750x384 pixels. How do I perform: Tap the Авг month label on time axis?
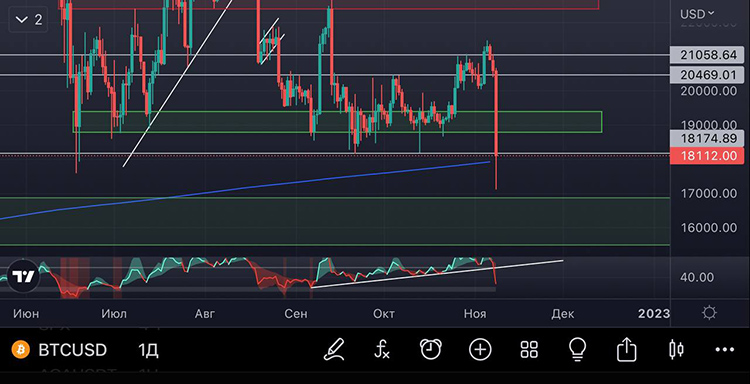point(205,314)
